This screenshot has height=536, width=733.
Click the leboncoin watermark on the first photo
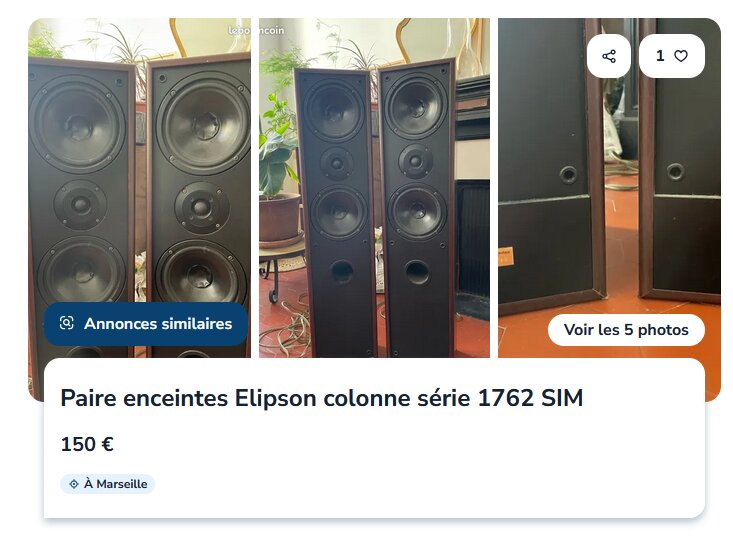(x=256, y=30)
